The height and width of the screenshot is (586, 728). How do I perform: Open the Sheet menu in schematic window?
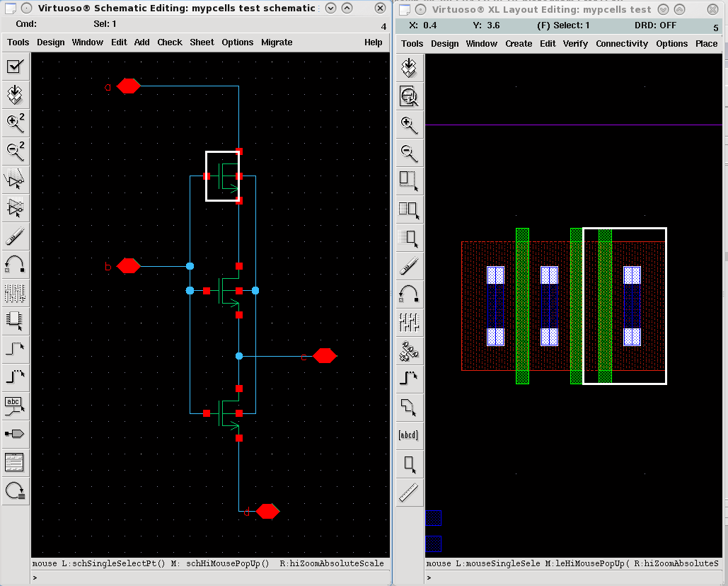(202, 42)
